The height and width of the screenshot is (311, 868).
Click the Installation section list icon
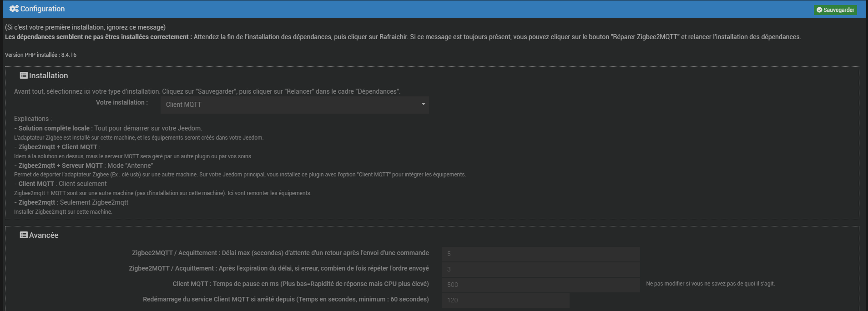pos(24,75)
